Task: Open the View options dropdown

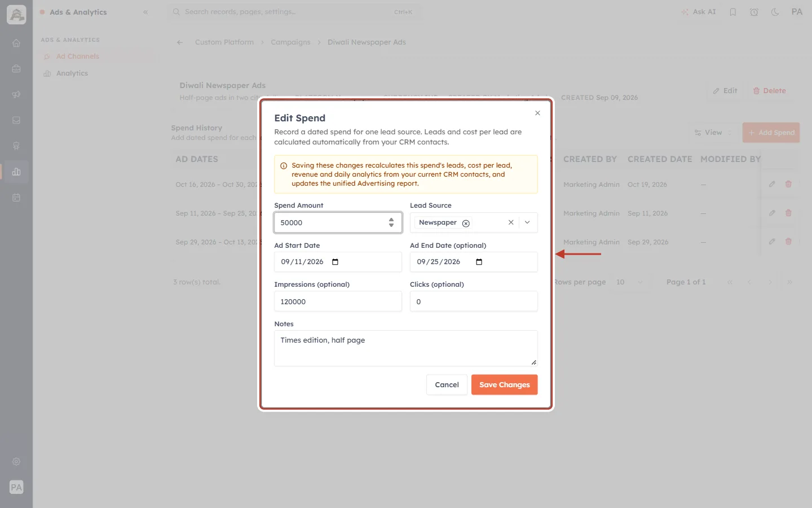Action: pos(713,133)
